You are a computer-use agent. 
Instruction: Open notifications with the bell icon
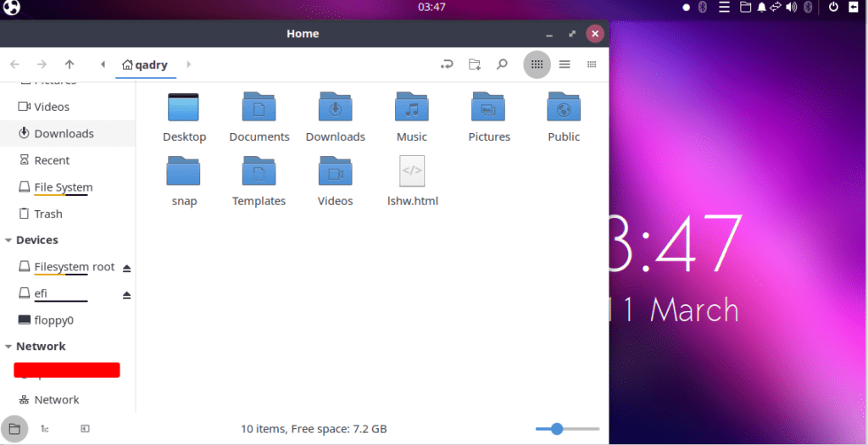[x=762, y=7]
